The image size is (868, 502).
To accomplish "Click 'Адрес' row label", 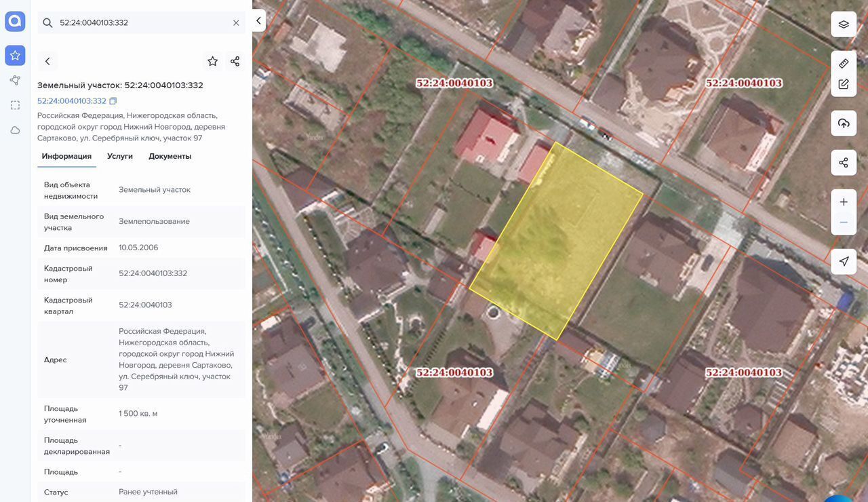I will pyautogui.click(x=56, y=360).
